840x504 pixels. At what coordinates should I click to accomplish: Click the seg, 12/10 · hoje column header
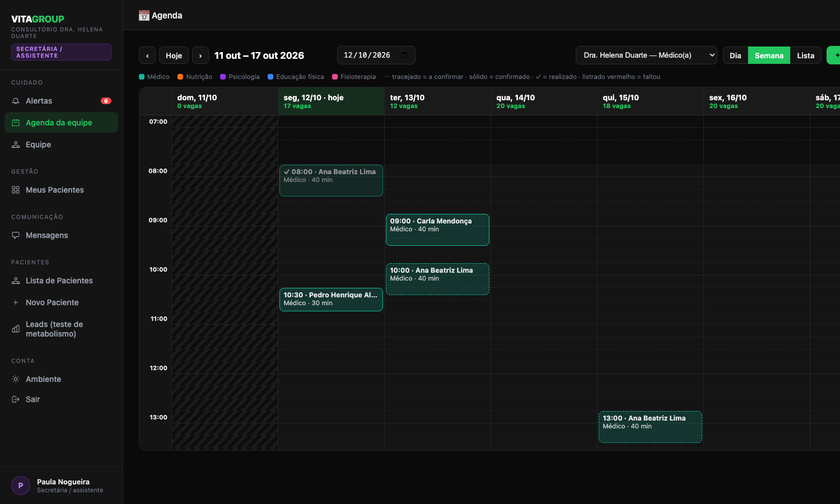(331, 101)
